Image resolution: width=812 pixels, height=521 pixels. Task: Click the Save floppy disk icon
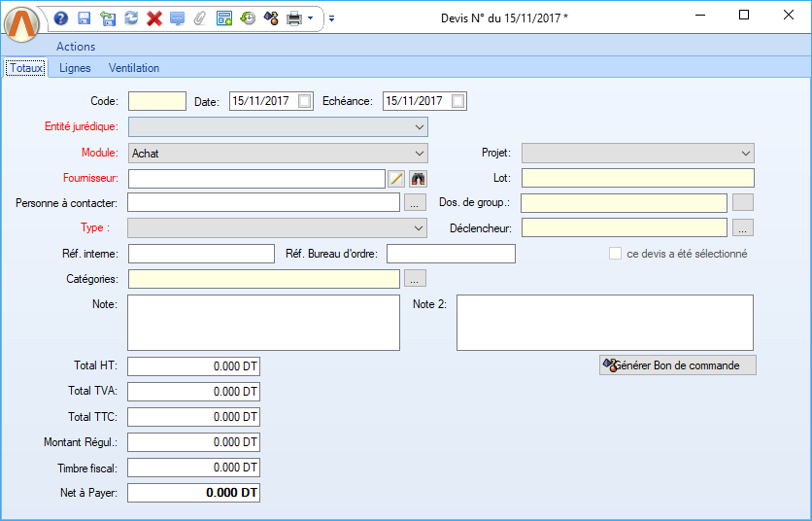coord(85,17)
